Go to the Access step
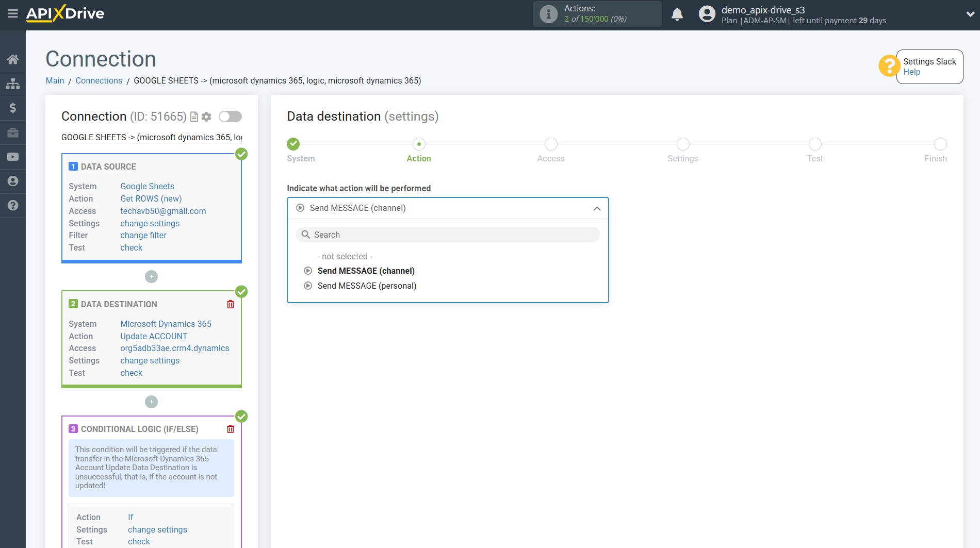The width and height of the screenshot is (980, 548). pyautogui.click(x=551, y=144)
